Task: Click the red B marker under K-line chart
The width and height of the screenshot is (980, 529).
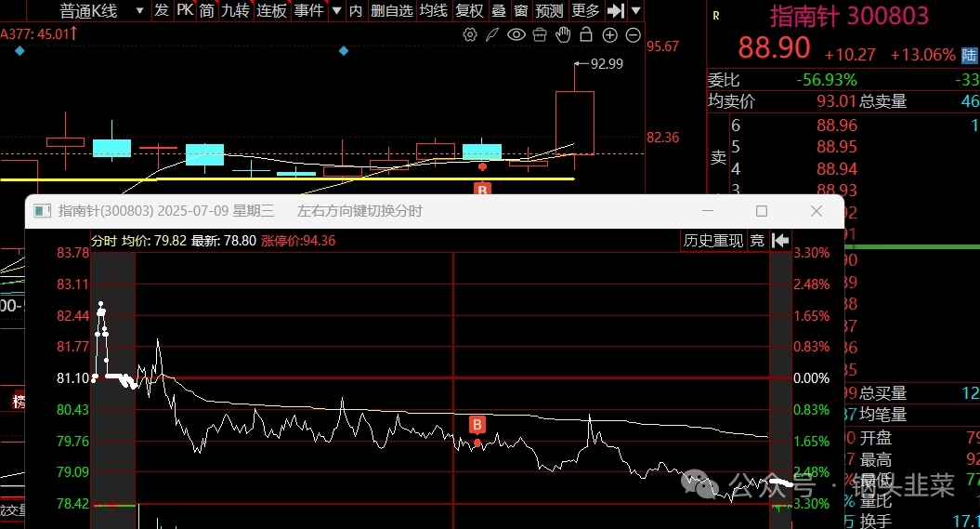Action: click(482, 189)
